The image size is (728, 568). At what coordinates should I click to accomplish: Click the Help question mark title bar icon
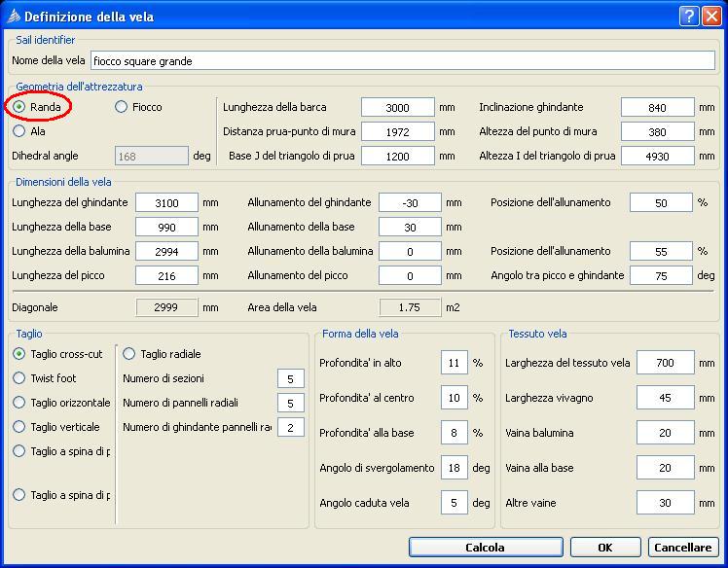tap(688, 16)
